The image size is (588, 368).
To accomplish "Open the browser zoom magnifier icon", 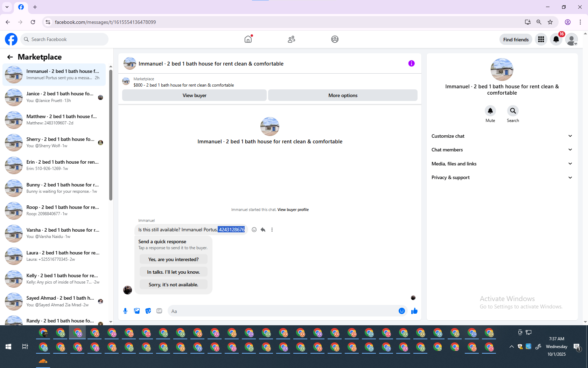I will tap(539, 22).
